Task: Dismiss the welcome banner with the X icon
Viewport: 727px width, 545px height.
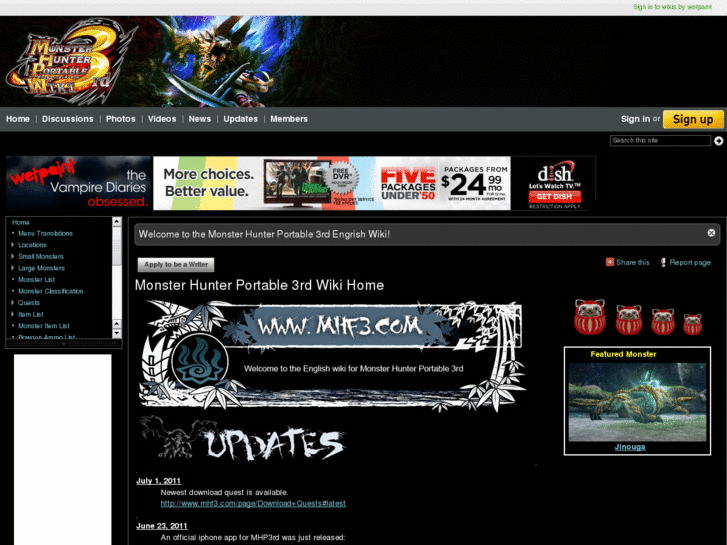Action: pyautogui.click(x=711, y=233)
